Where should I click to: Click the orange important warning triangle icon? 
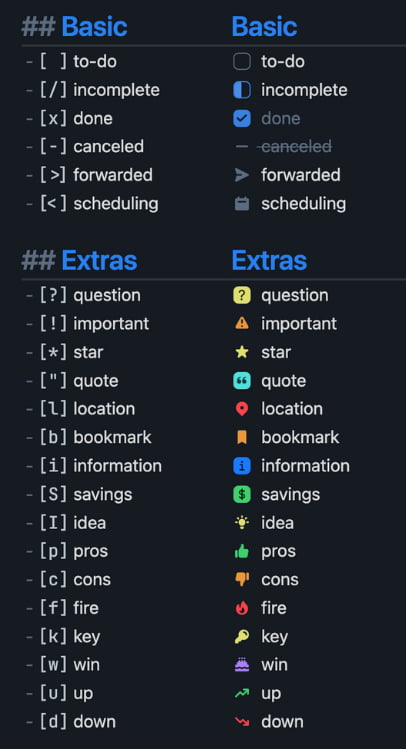pos(242,324)
